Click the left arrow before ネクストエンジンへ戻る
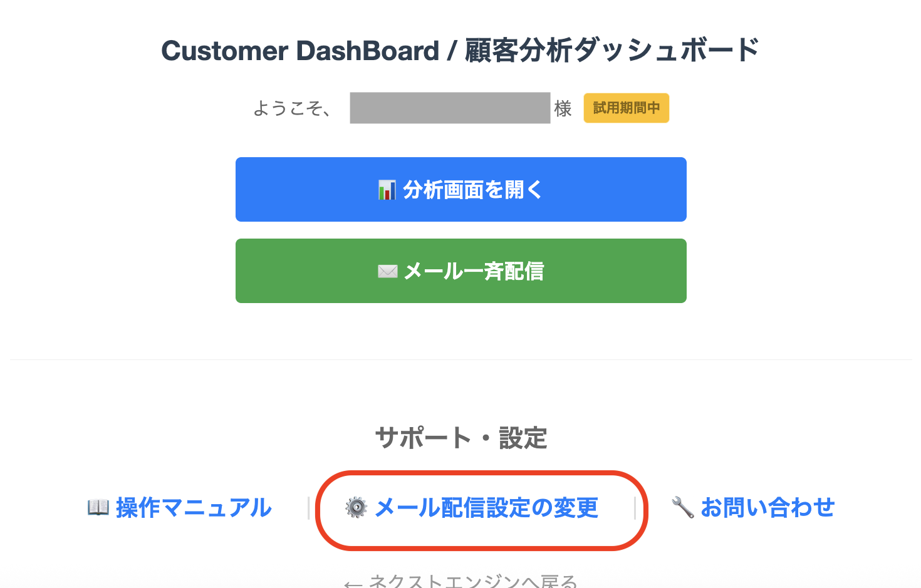The width and height of the screenshot is (921, 588). (353, 583)
